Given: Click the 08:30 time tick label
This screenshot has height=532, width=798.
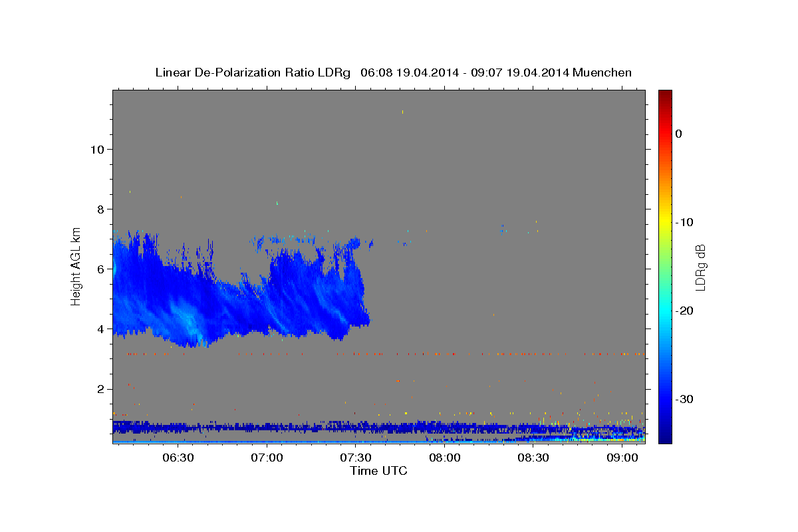Looking at the screenshot, I should click(x=533, y=458).
